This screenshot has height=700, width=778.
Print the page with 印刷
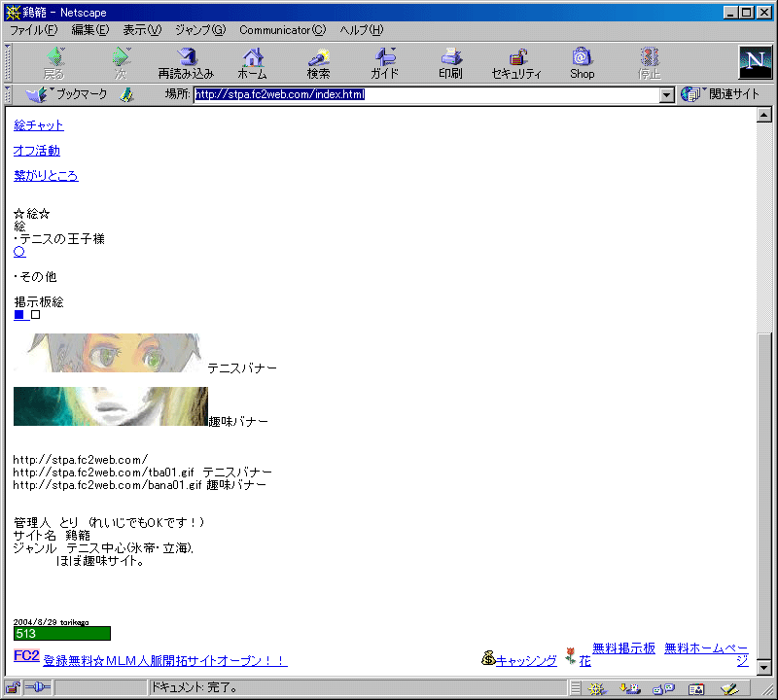point(450,63)
